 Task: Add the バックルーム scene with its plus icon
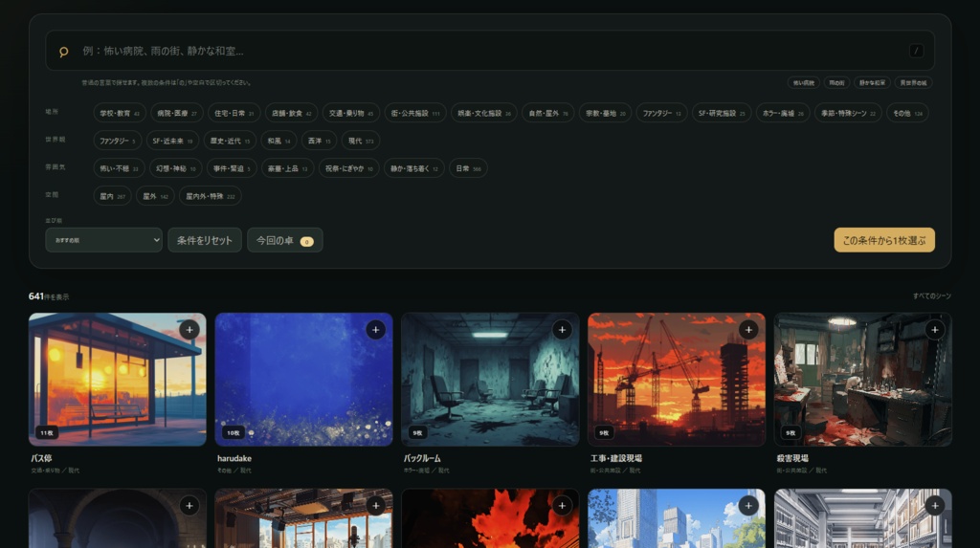(x=562, y=330)
